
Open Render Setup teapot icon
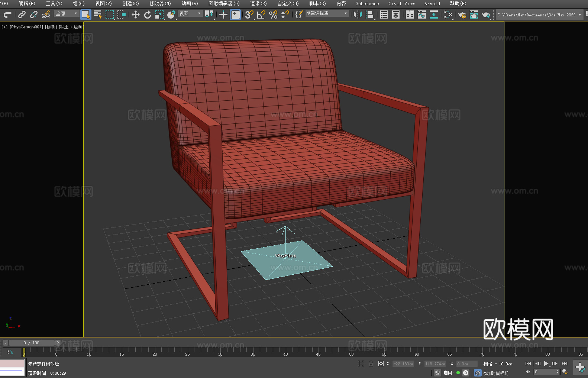462,14
